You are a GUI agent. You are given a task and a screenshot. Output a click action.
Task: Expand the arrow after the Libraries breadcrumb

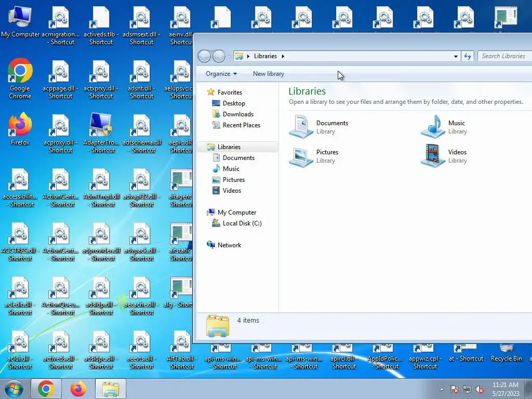[x=283, y=56]
